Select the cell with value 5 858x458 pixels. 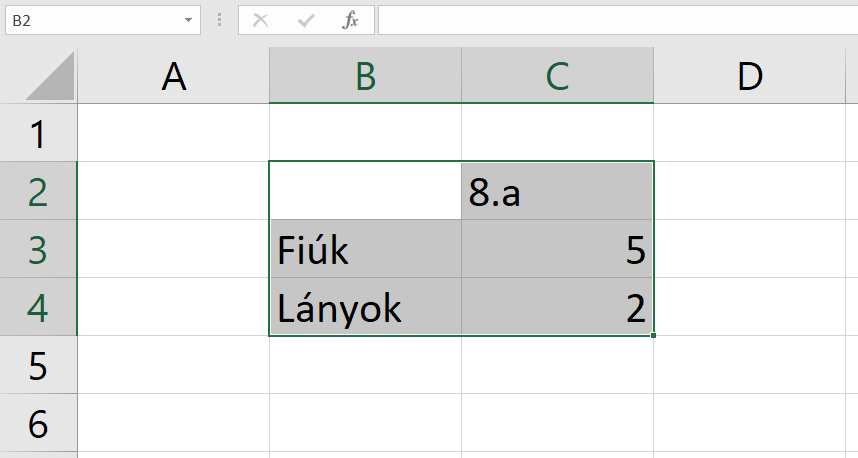557,250
